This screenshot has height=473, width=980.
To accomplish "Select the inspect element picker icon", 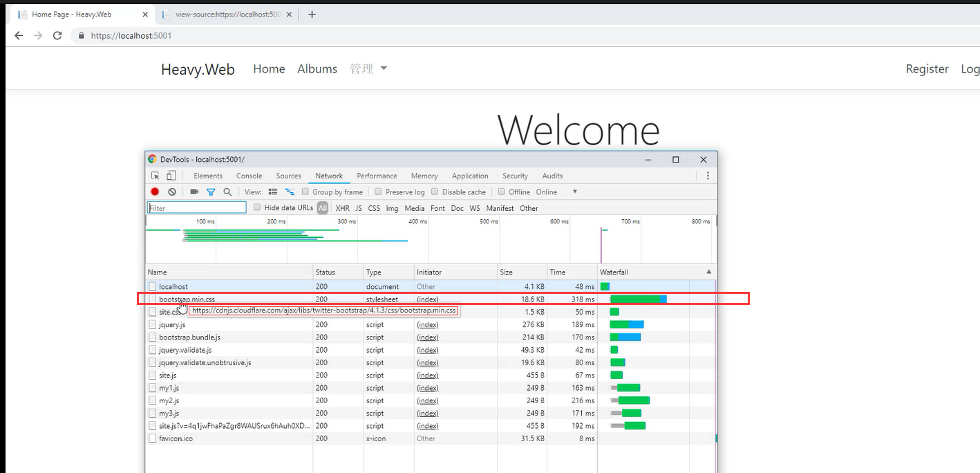I will (156, 176).
